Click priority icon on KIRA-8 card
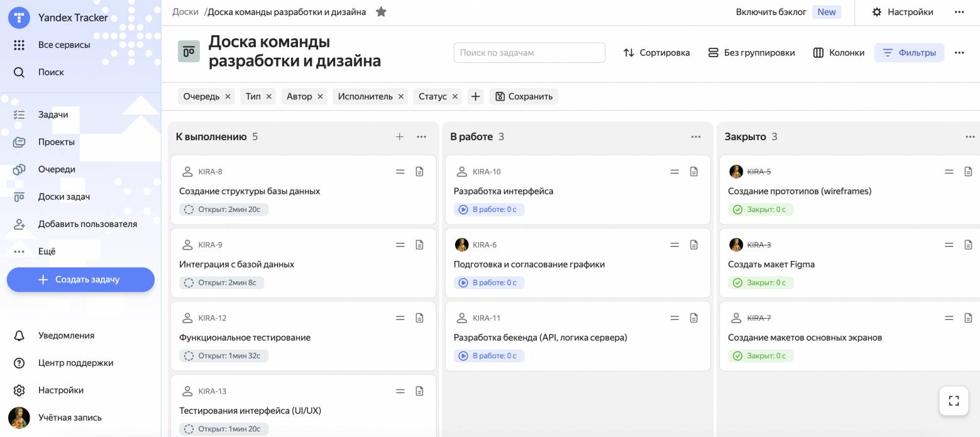Image resolution: width=980 pixels, height=437 pixels. [x=400, y=172]
